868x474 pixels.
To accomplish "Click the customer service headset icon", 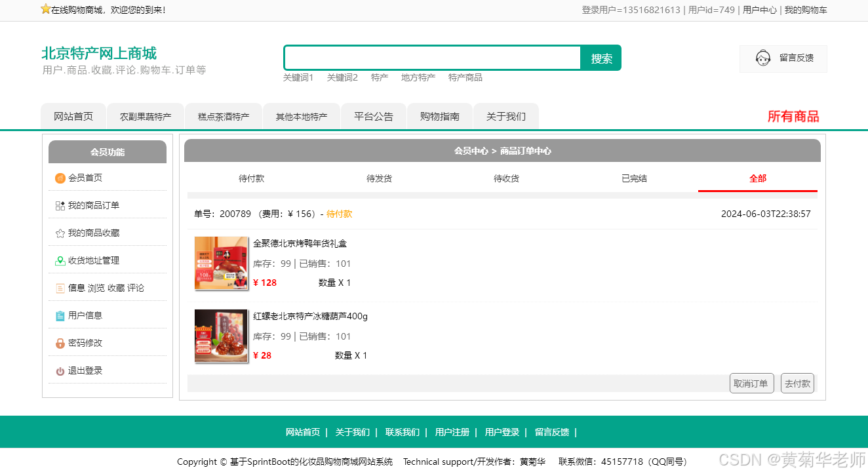I will point(762,58).
